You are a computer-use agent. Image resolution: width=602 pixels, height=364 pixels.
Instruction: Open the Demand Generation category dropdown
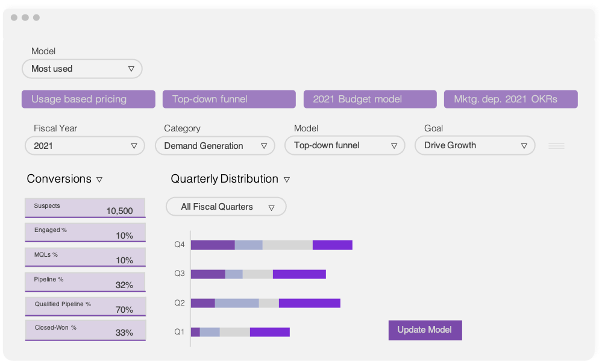tap(215, 146)
